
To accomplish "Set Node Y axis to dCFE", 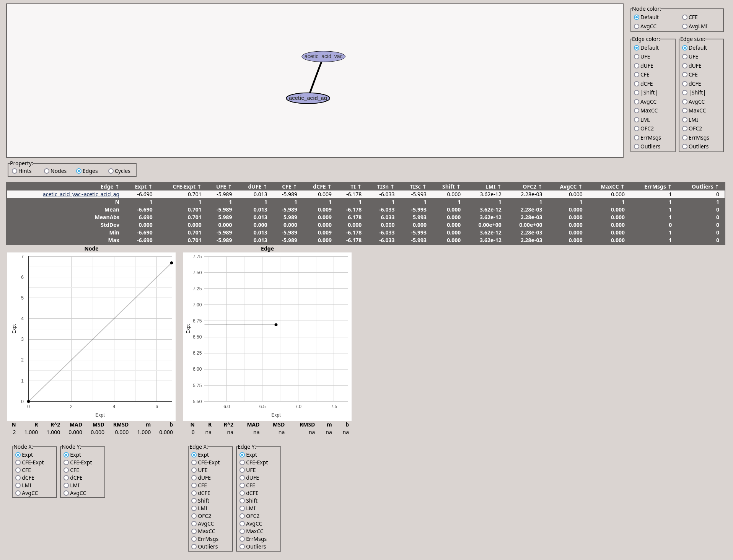I will point(66,478).
